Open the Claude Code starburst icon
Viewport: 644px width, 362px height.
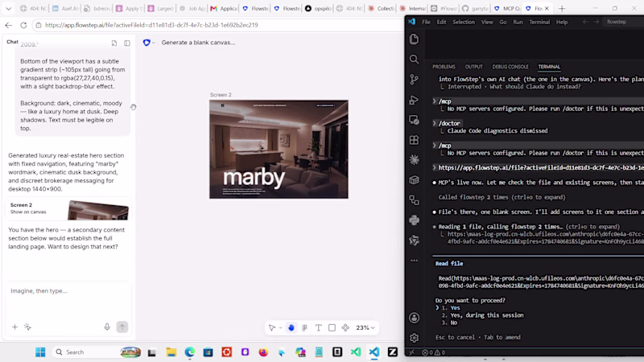tap(414, 159)
